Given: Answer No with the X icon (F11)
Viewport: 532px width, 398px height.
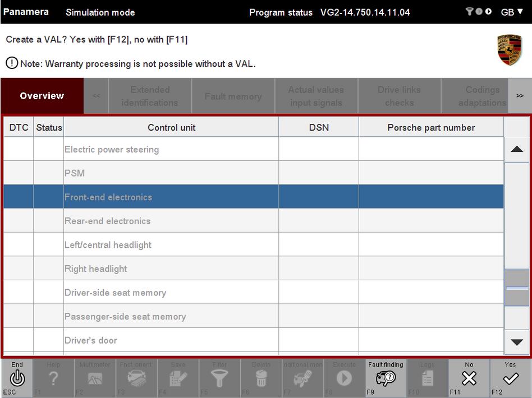Looking at the screenshot, I should [x=469, y=378].
